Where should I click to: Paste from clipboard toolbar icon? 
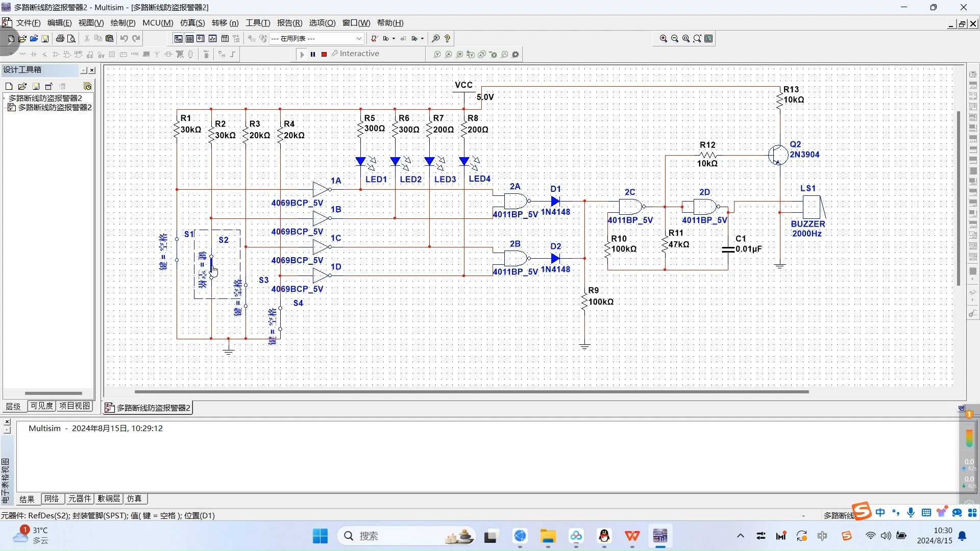[x=109, y=39]
